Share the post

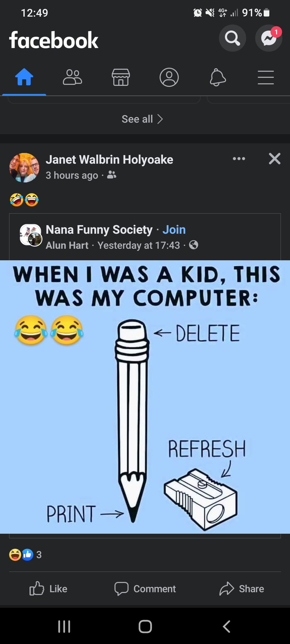(x=242, y=589)
